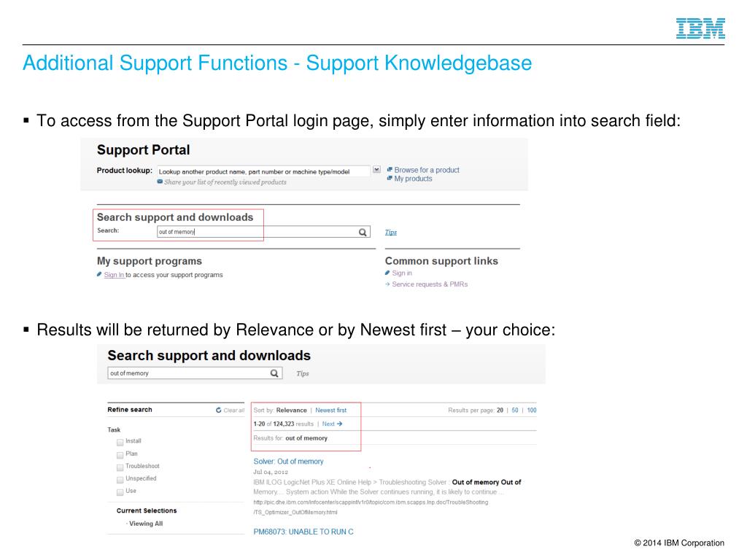Image resolution: width=747 pixels, height=560 pixels.
Task: Open the 'Solver: Out of memory' result
Action: coord(288,462)
